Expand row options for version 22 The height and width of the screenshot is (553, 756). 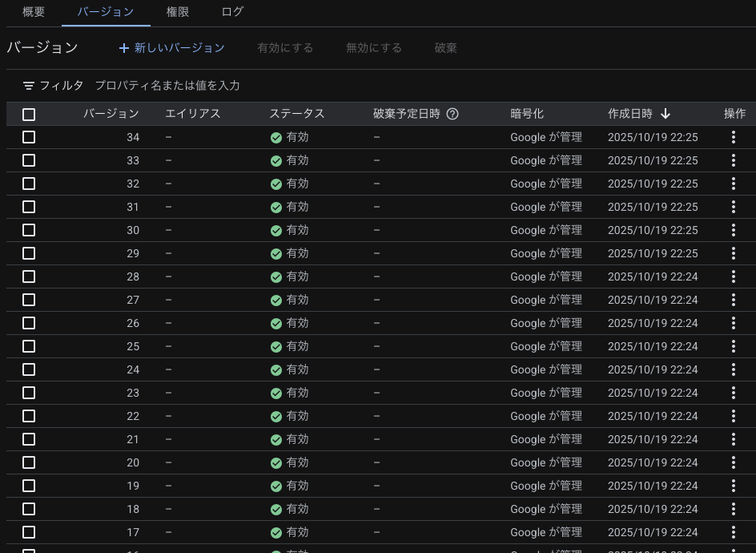coord(734,416)
